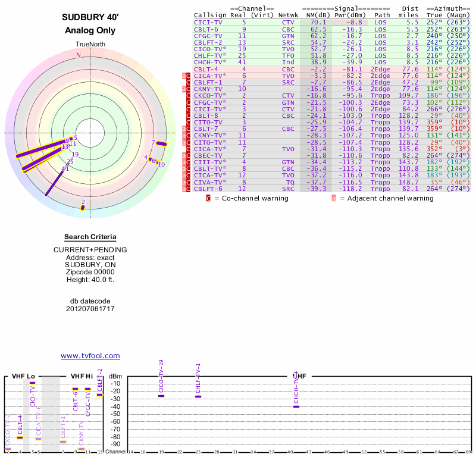The image size is (476, 457).
Task: Click the "(3°)" magnetic azimuth value
Action: (462, 149)
